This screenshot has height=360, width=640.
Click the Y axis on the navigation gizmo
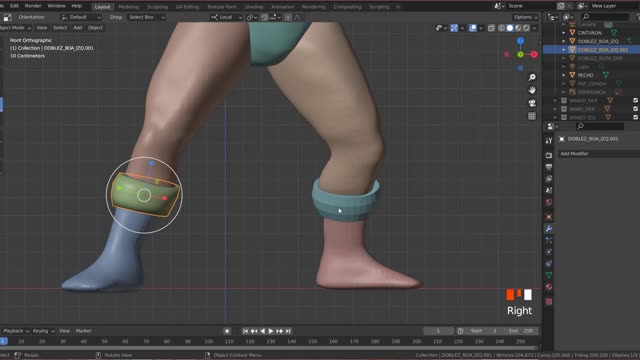coord(520,54)
